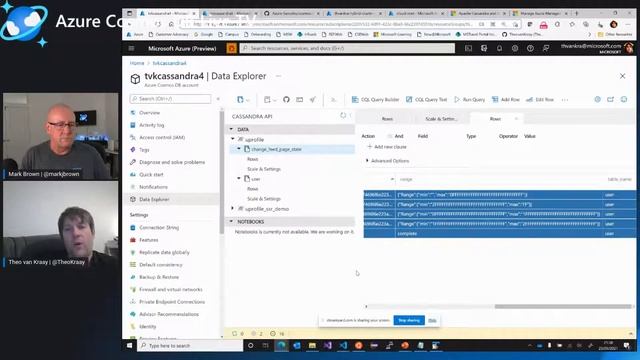Screen dimensions: 640x360
Task: Collapse the user table node
Action: point(239,179)
